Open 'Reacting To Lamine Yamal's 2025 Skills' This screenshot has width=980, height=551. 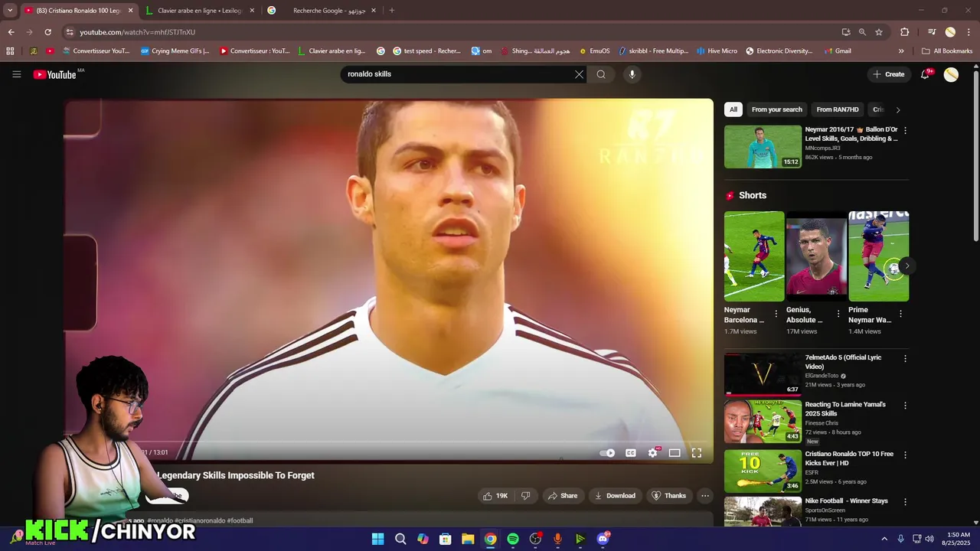tap(845, 409)
